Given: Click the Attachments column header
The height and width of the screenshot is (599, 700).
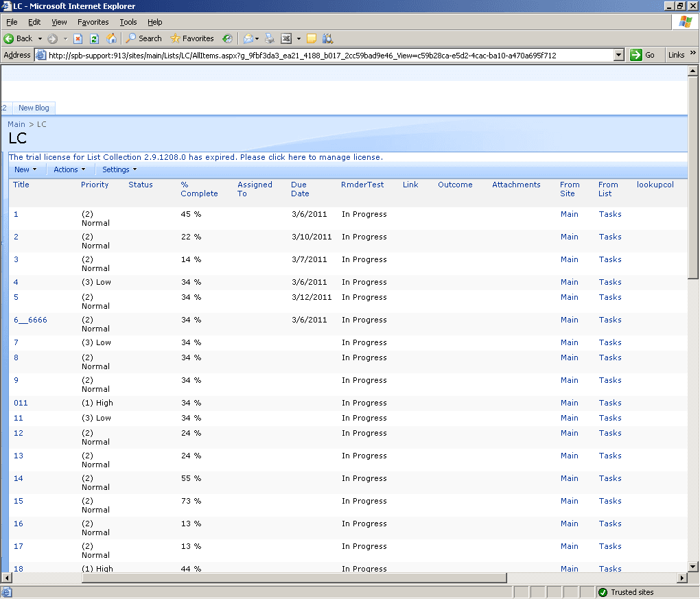Looking at the screenshot, I should click(x=516, y=185).
